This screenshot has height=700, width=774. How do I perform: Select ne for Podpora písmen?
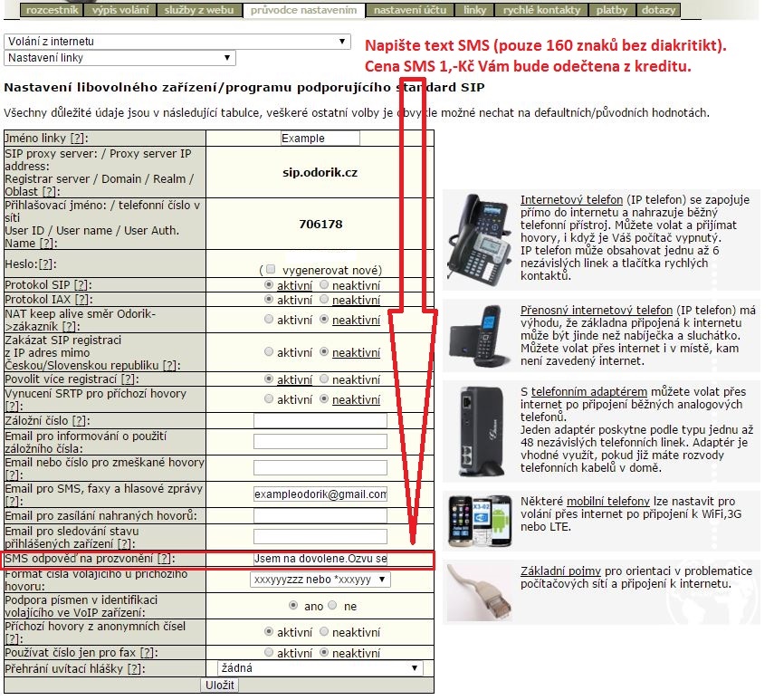(332, 605)
